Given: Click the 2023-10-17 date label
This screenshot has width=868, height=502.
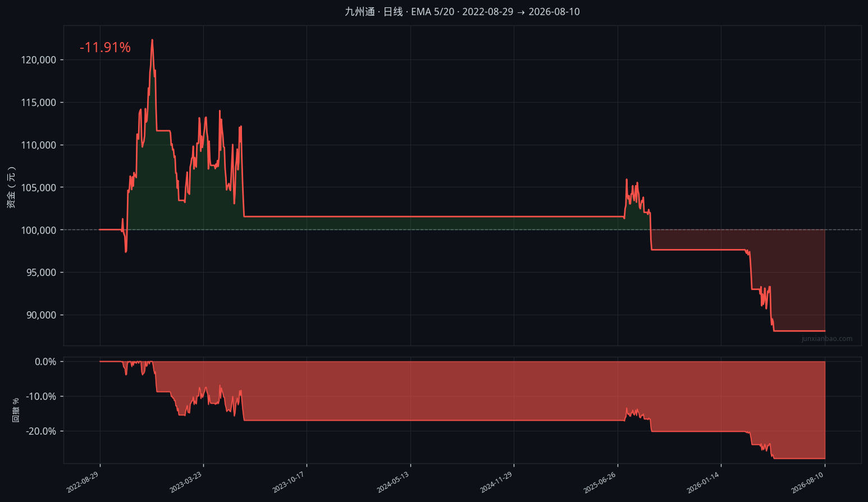Looking at the screenshot, I should pos(289,482).
